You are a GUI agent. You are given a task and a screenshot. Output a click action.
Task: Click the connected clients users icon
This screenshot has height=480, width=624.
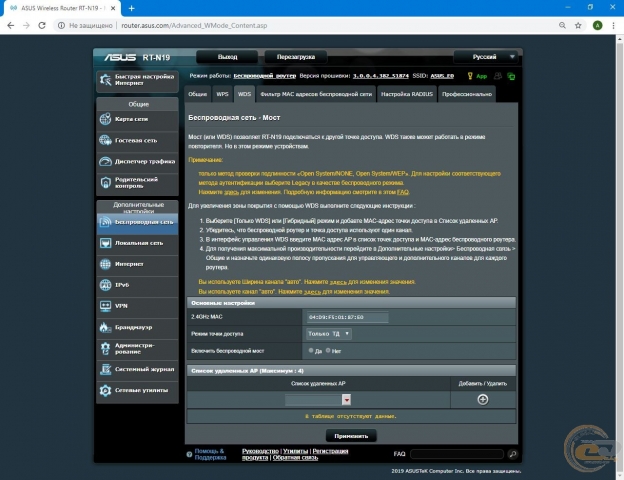point(497,76)
